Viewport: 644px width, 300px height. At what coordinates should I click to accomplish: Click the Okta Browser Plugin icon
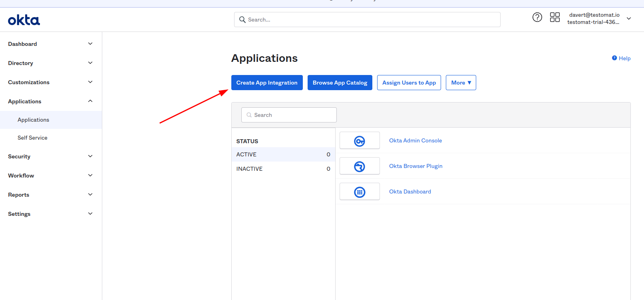360,166
